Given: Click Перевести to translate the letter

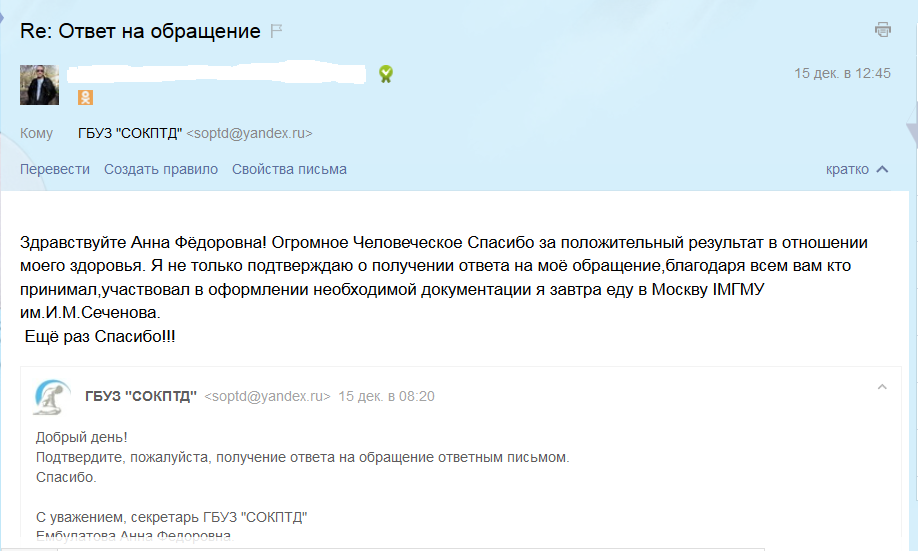Looking at the screenshot, I should point(55,169).
